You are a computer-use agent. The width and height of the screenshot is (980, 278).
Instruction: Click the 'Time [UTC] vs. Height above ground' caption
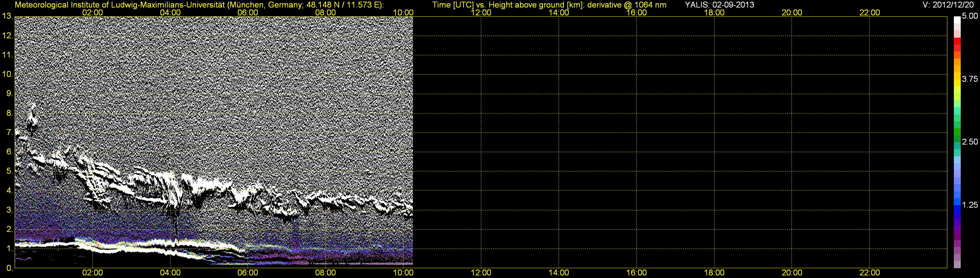[x=549, y=5]
